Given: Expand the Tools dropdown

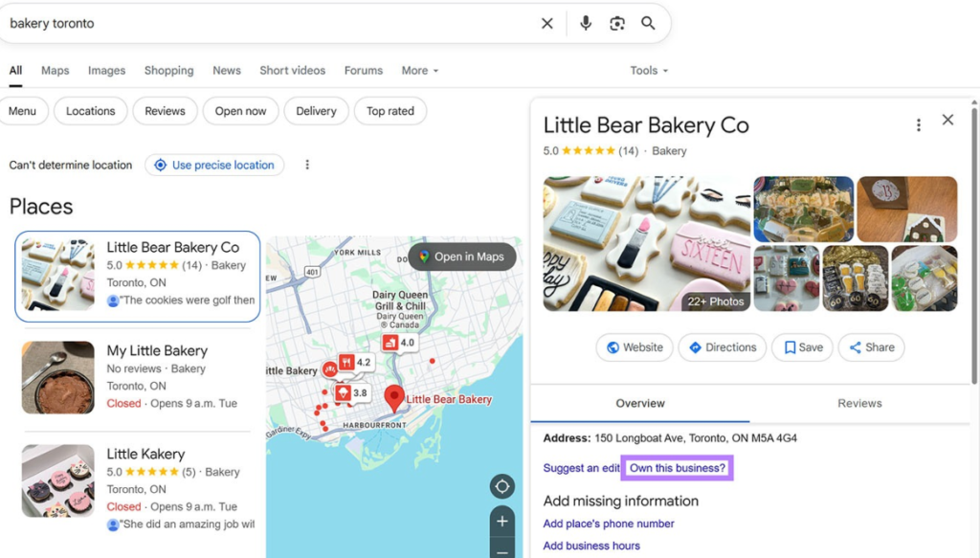Looking at the screenshot, I should 649,71.
